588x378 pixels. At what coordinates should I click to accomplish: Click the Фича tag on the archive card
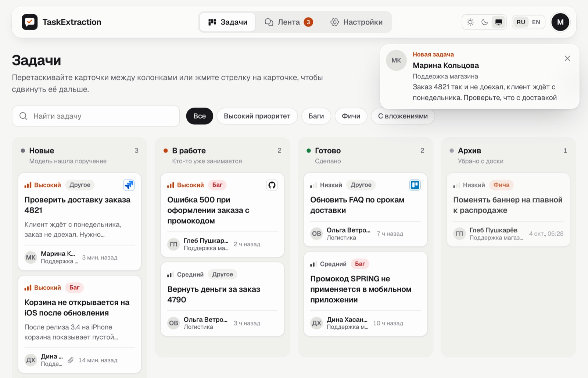pyautogui.click(x=501, y=185)
